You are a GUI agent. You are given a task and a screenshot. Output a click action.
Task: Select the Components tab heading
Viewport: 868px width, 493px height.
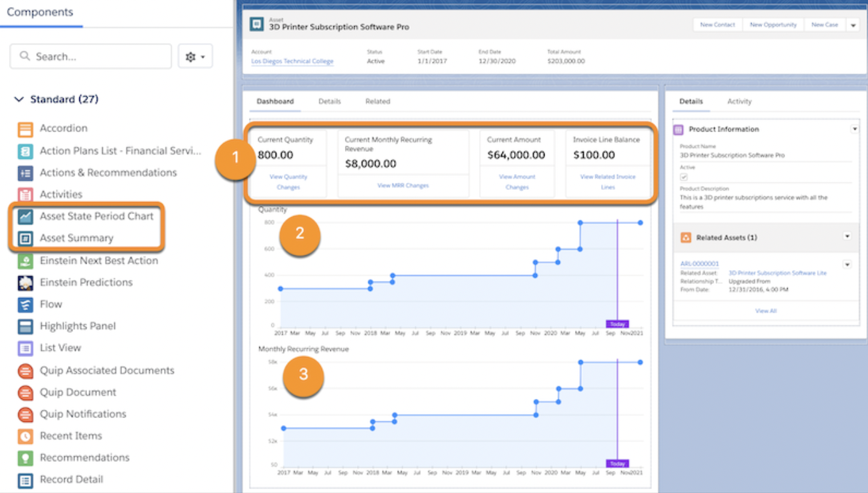[40, 12]
